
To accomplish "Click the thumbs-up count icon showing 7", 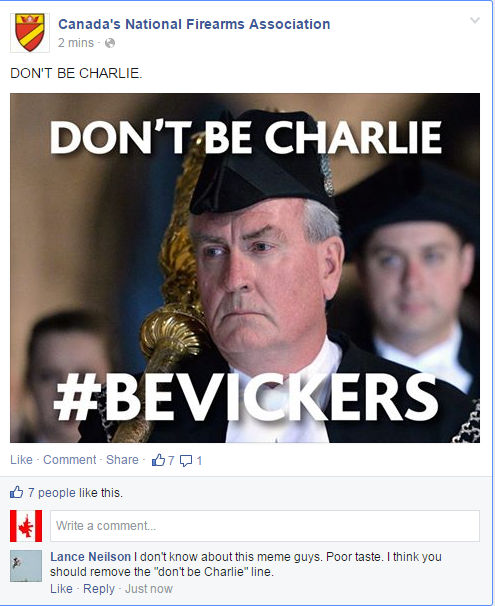I will coord(158,460).
